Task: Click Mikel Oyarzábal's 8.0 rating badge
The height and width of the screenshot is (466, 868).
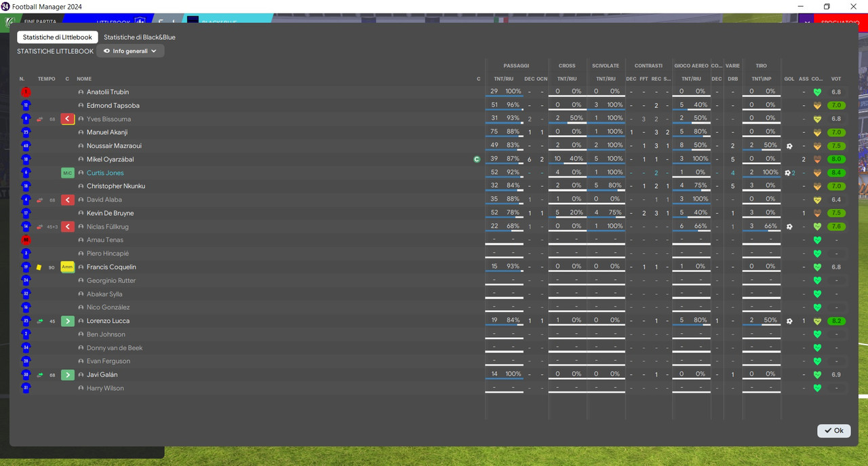Action: click(836, 159)
